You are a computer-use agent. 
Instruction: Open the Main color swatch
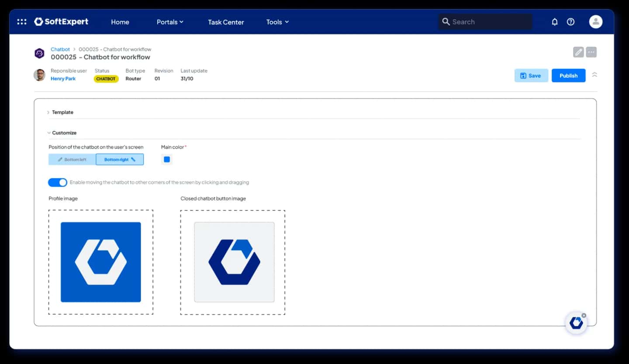(x=167, y=159)
